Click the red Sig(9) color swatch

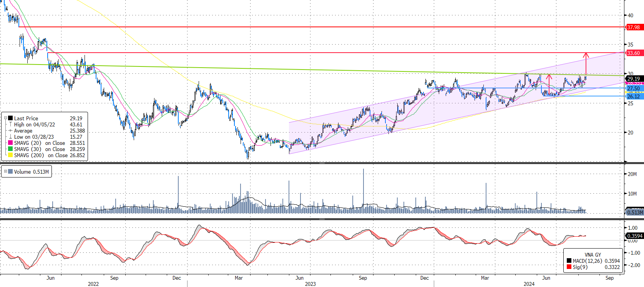click(569, 267)
